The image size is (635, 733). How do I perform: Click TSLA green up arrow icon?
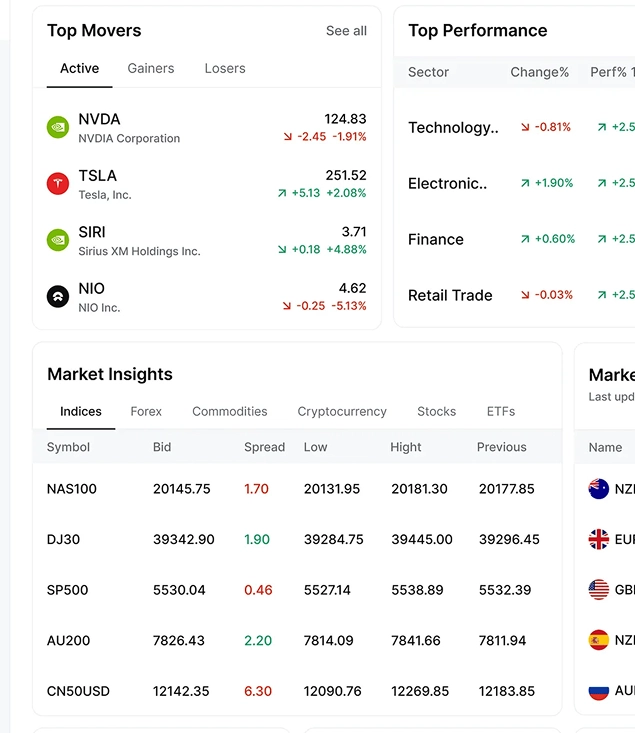[282, 193]
